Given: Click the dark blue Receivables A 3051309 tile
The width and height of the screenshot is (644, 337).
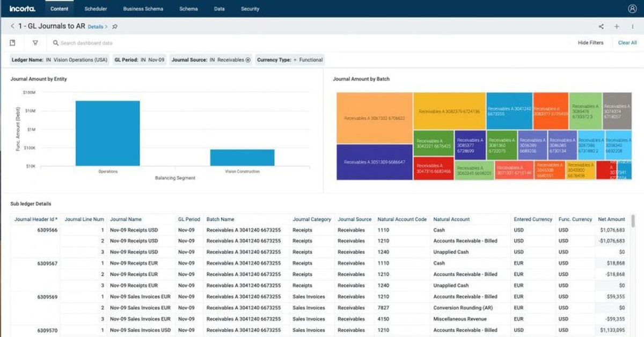Looking at the screenshot, I should pos(375,162).
